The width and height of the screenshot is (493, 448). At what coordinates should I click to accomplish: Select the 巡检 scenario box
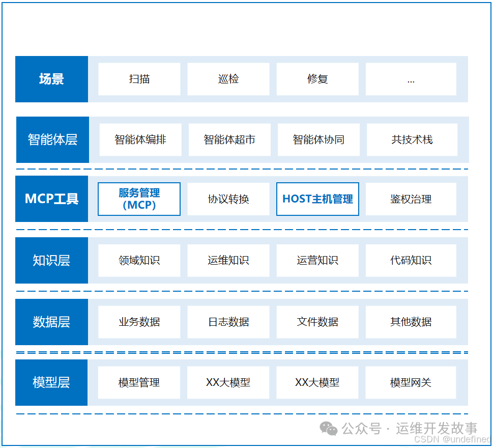tap(228, 79)
